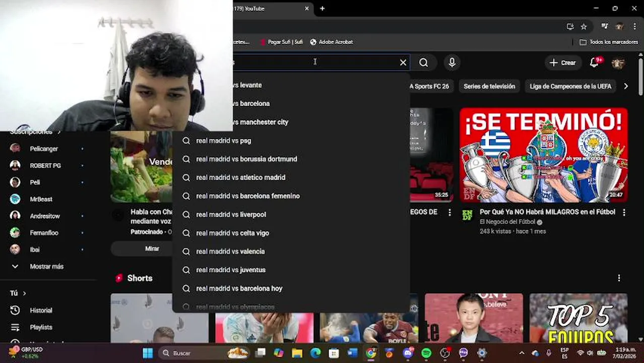Open Windows Start menu
The width and height of the screenshot is (644, 363).
coord(148,353)
